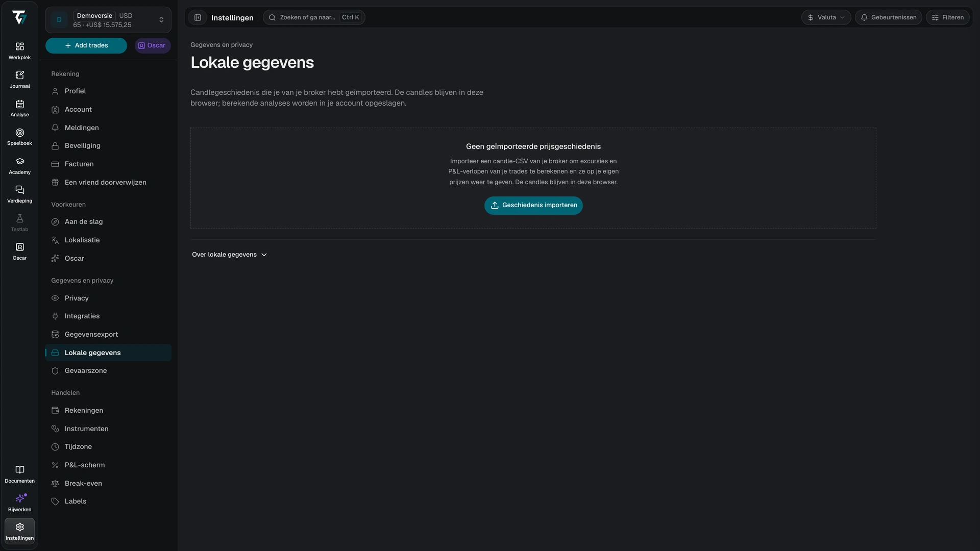980x551 pixels.
Task: Toggle the sidebar panel collapse icon
Action: point(198,17)
